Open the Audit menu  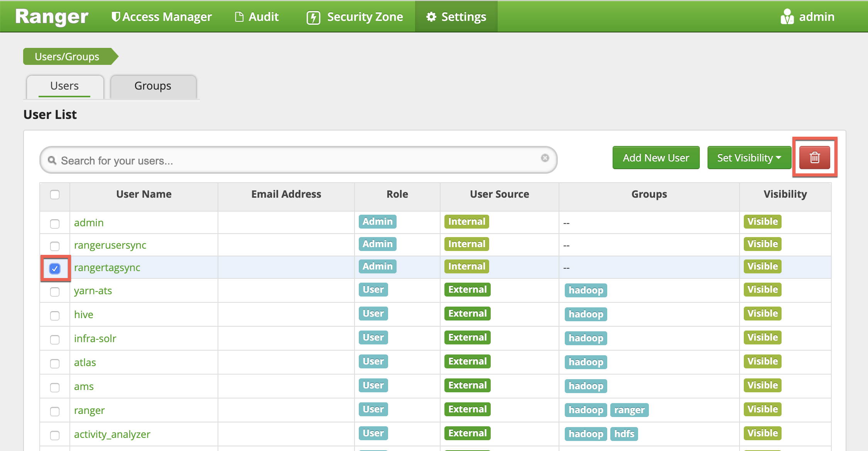pos(257,17)
